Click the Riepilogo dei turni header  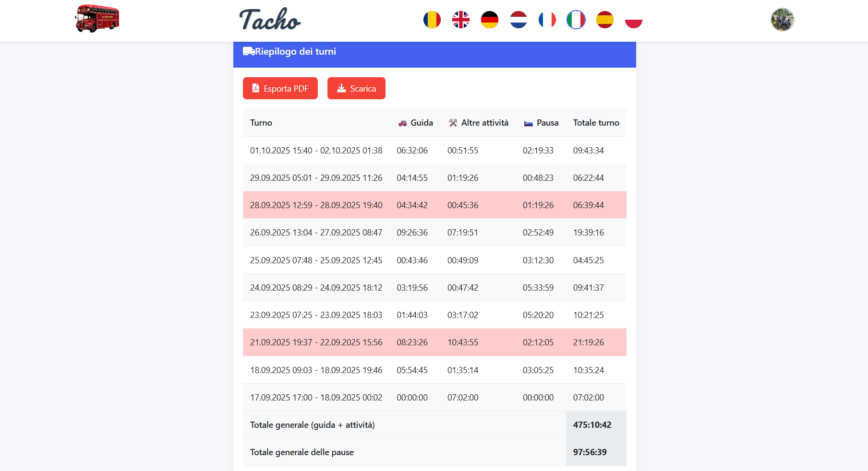pyautogui.click(x=295, y=52)
